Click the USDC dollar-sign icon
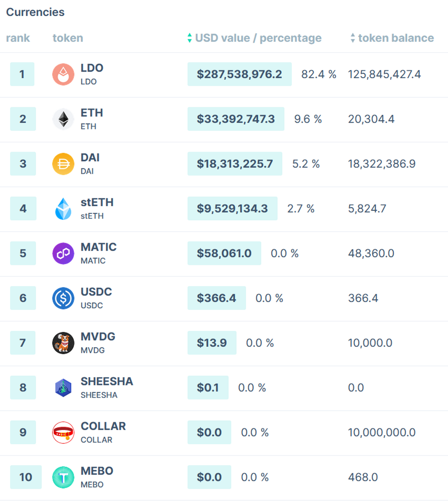The width and height of the screenshot is (448, 501). pos(63,298)
